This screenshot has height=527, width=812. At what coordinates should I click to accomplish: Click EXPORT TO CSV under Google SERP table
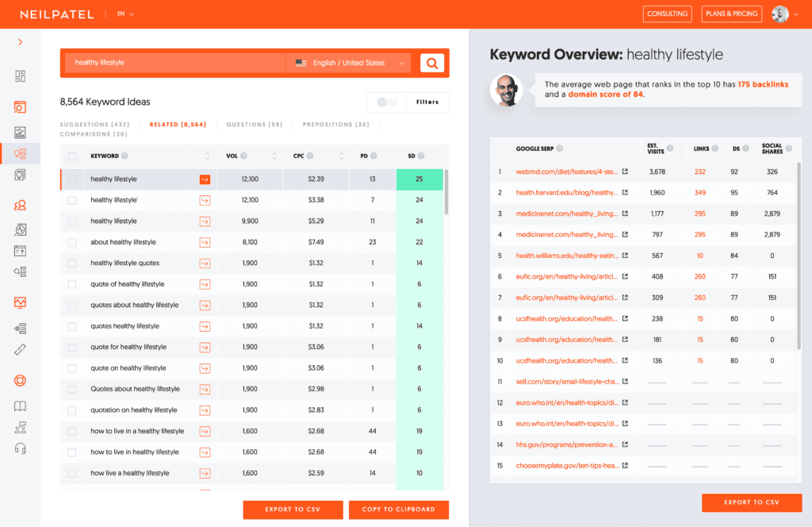tap(752, 502)
